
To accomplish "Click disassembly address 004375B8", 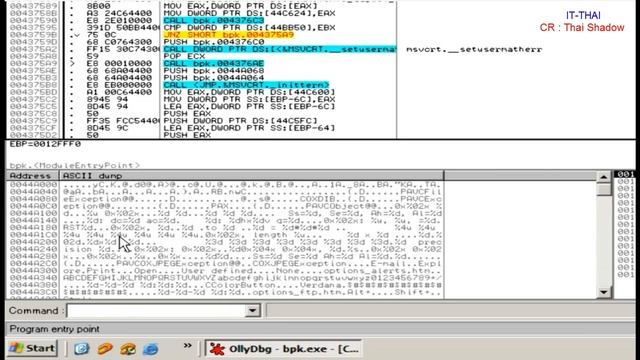I will click(33, 85).
